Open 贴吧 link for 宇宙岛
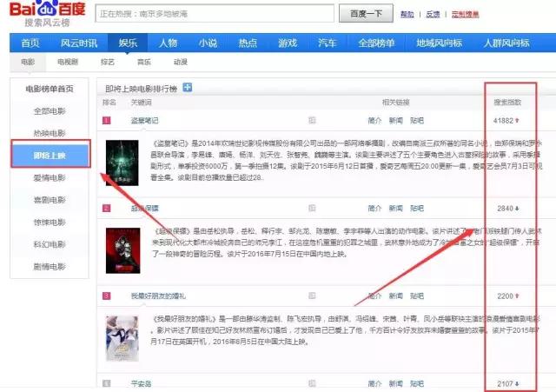This screenshot has width=556, height=392. [x=417, y=383]
